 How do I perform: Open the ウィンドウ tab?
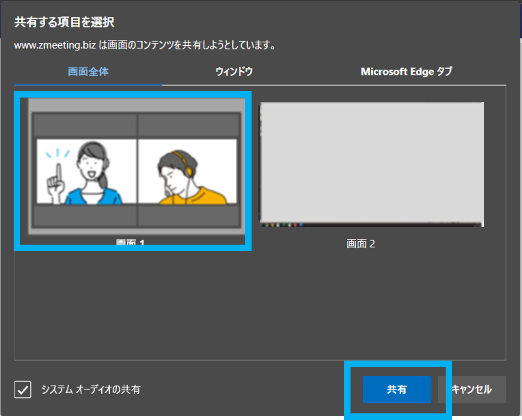(234, 72)
